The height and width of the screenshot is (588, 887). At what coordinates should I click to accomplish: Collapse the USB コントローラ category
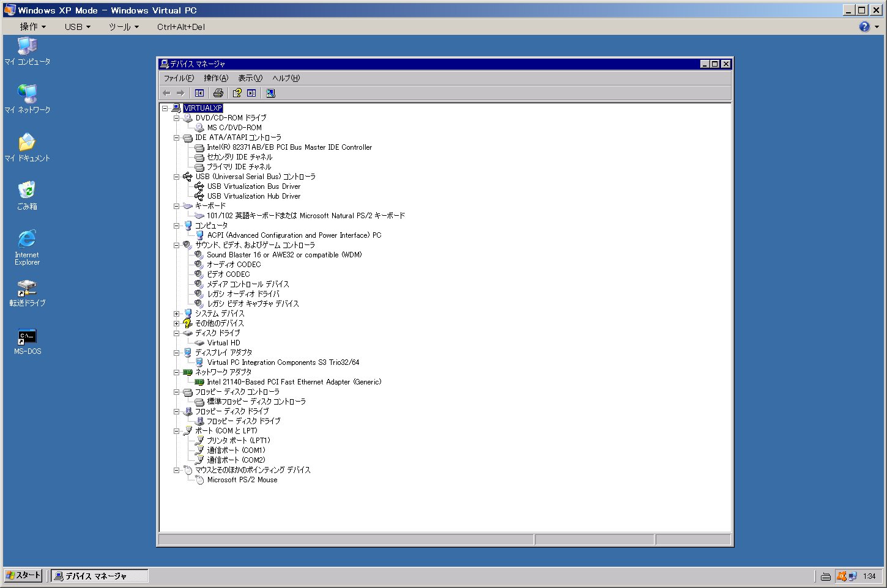176,177
